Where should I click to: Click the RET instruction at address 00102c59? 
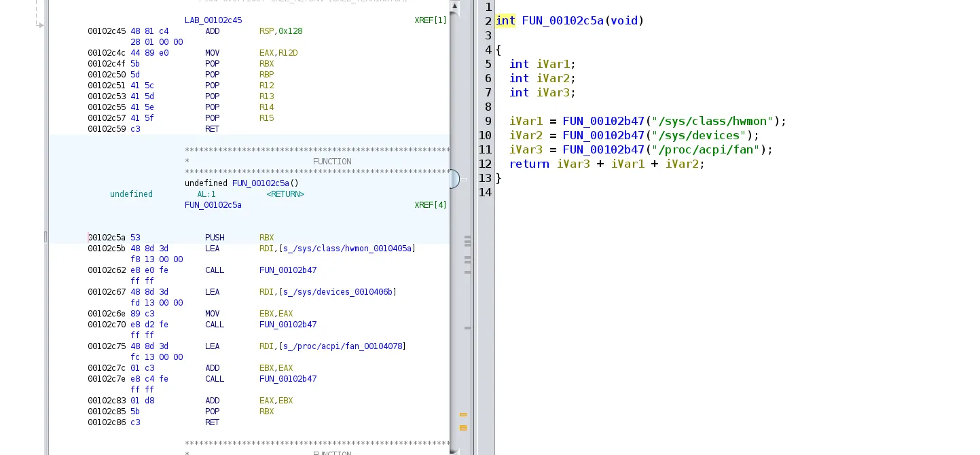pyautogui.click(x=213, y=129)
